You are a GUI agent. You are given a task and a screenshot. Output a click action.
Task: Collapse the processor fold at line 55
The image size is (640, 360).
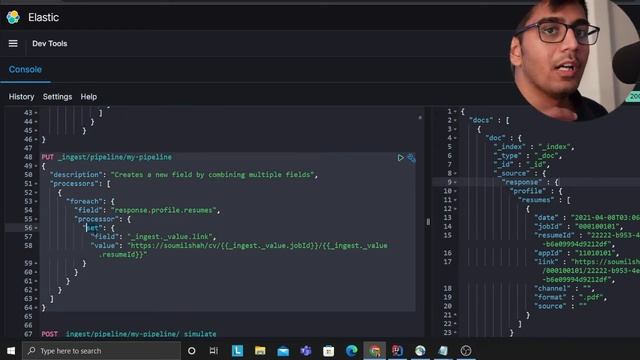36,220
